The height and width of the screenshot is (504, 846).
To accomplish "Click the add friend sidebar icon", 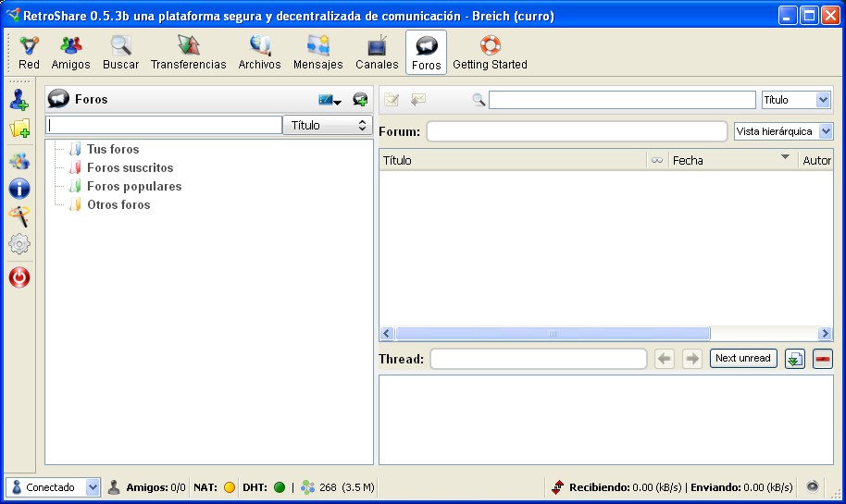I will point(19,100).
